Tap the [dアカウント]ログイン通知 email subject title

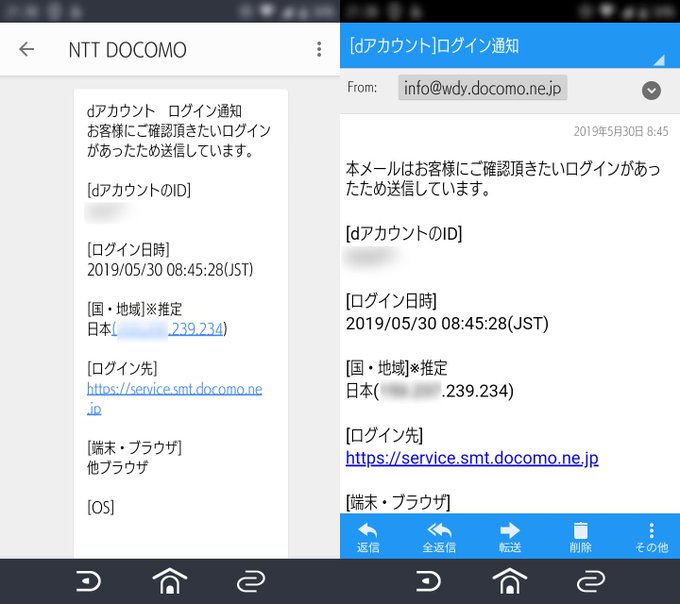pos(434,46)
